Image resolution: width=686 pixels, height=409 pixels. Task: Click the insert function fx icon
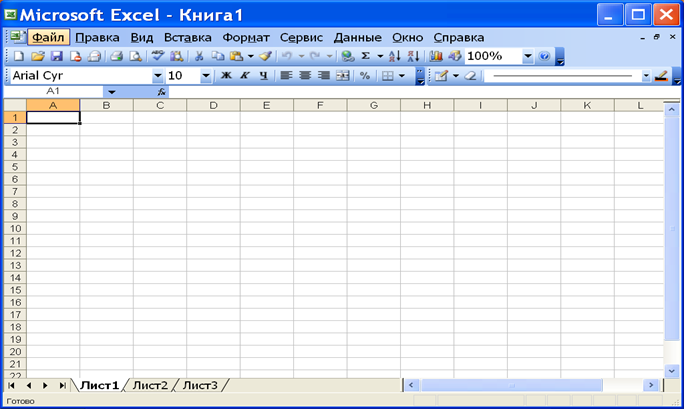tap(161, 92)
